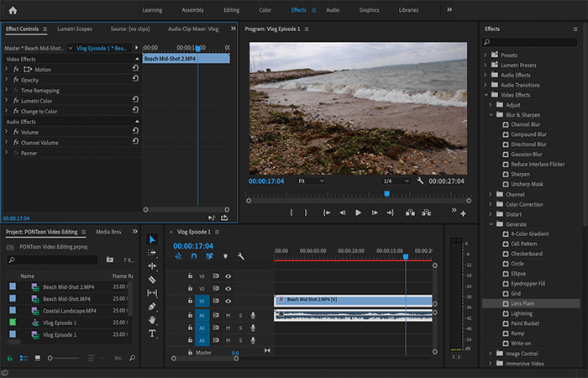The image size is (588, 378).
Task: Toggle lock on track V2
Action: (190, 288)
